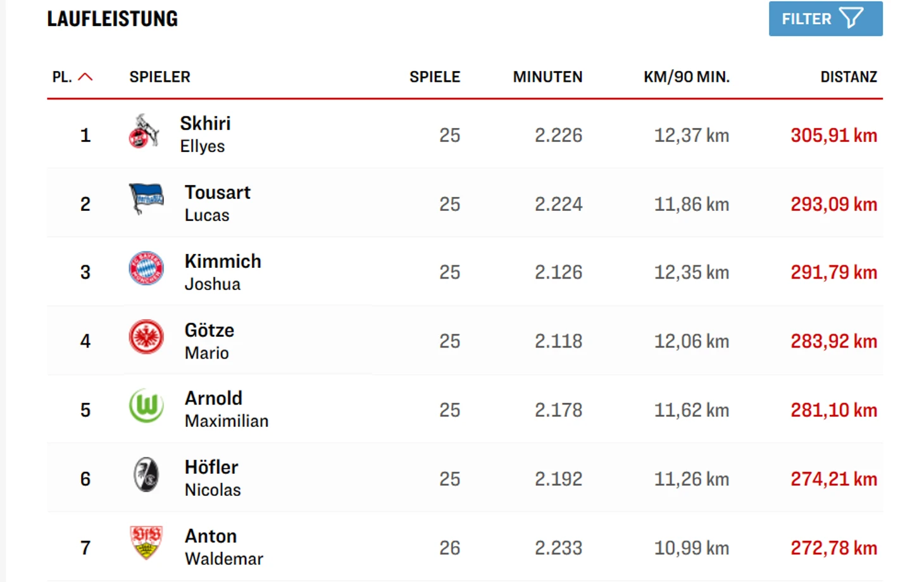Screen dimensions: 924x582
Task: Click Anton Waldemar distance 272,78 km
Action: [833, 548]
